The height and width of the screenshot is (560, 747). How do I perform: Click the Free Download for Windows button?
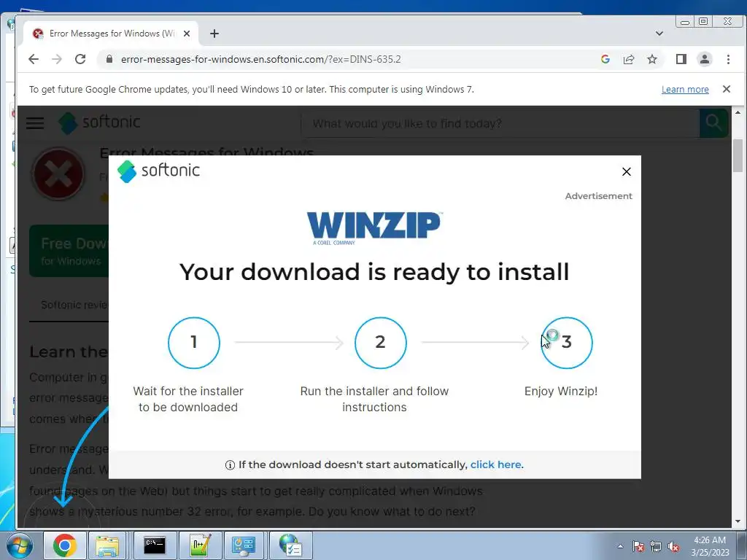[x=69, y=251]
